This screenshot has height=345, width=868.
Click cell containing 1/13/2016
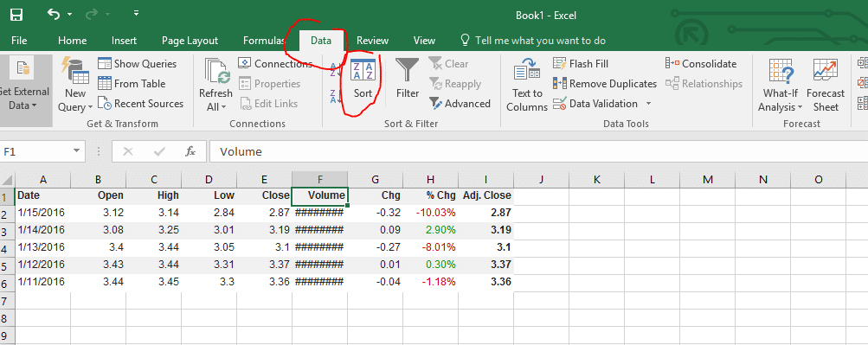pos(42,247)
